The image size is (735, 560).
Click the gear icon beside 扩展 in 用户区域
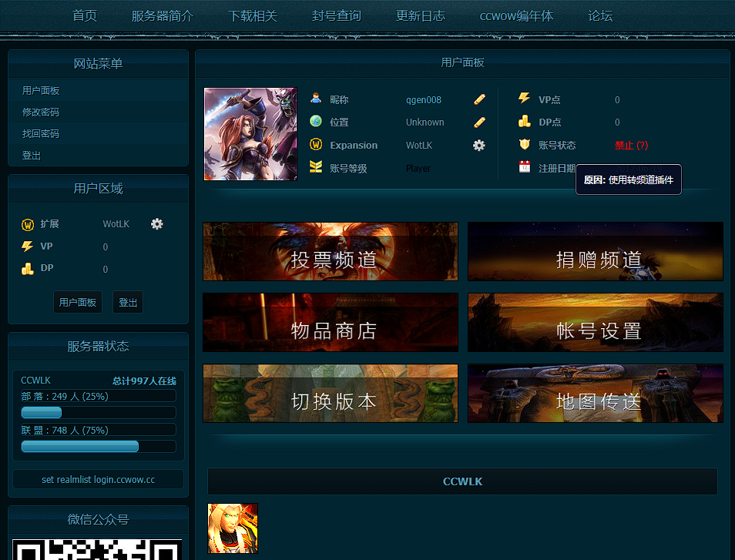tap(157, 223)
